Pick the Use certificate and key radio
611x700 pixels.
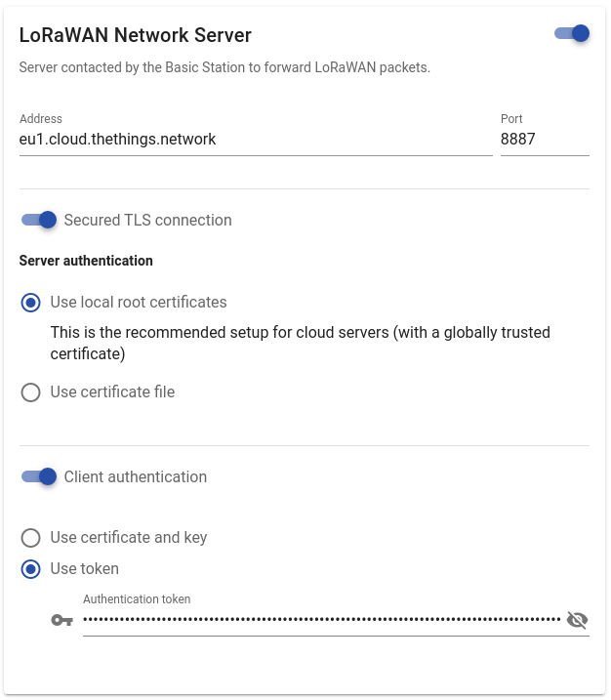point(31,538)
